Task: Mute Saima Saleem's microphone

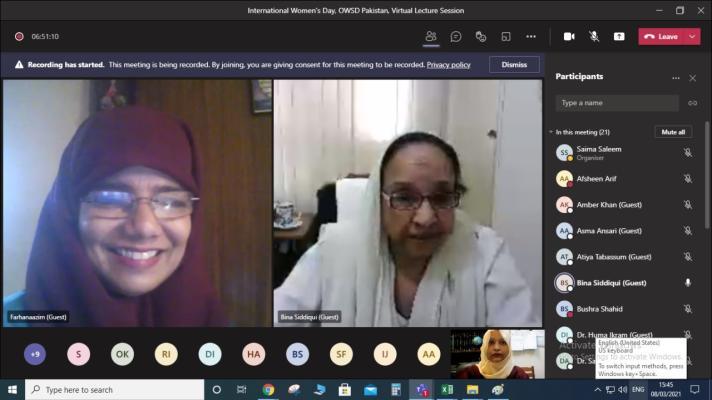Action: 687,152
